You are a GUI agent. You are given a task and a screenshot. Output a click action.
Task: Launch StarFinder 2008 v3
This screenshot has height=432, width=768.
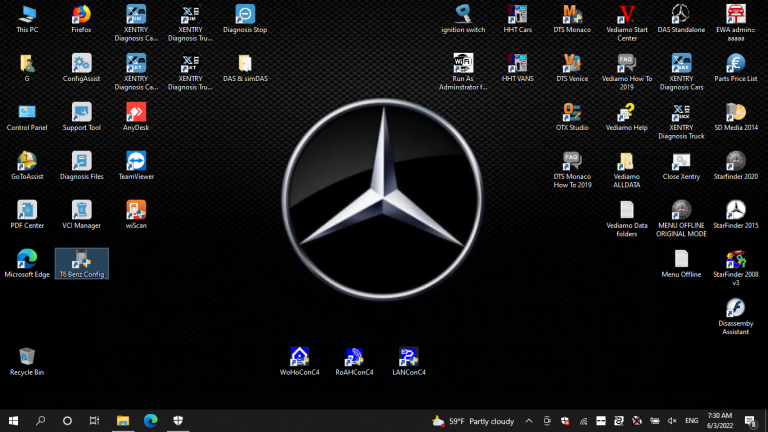736,267
